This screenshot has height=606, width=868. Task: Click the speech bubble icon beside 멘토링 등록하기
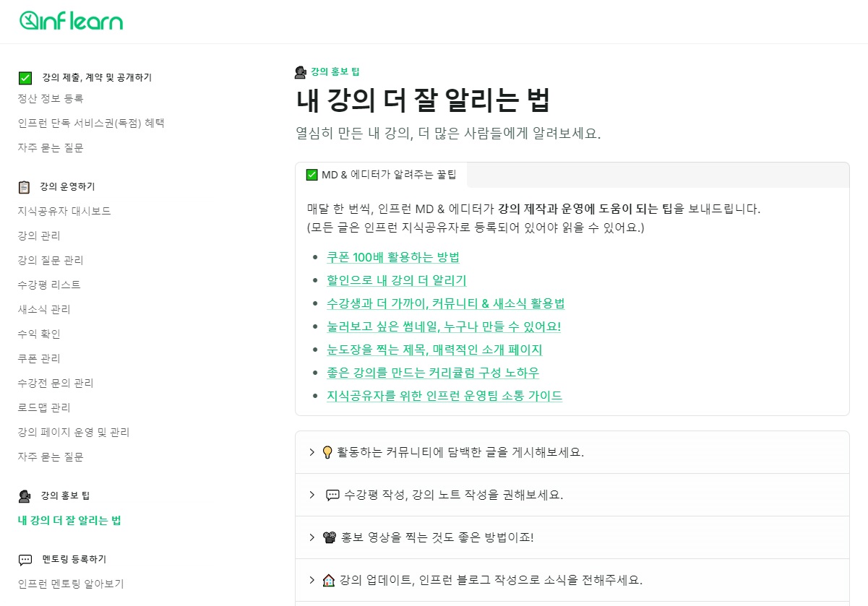(x=25, y=560)
